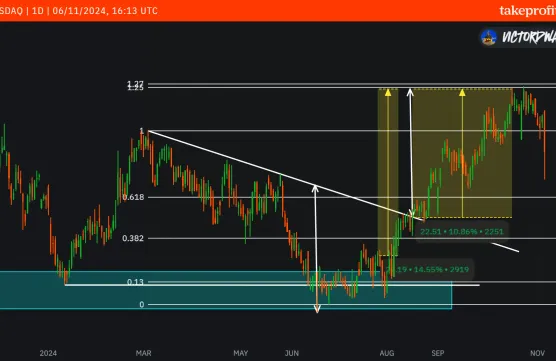Select the 0.382 Fibonacci level label
This screenshot has width=556, height=361.
(x=133, y=238)
